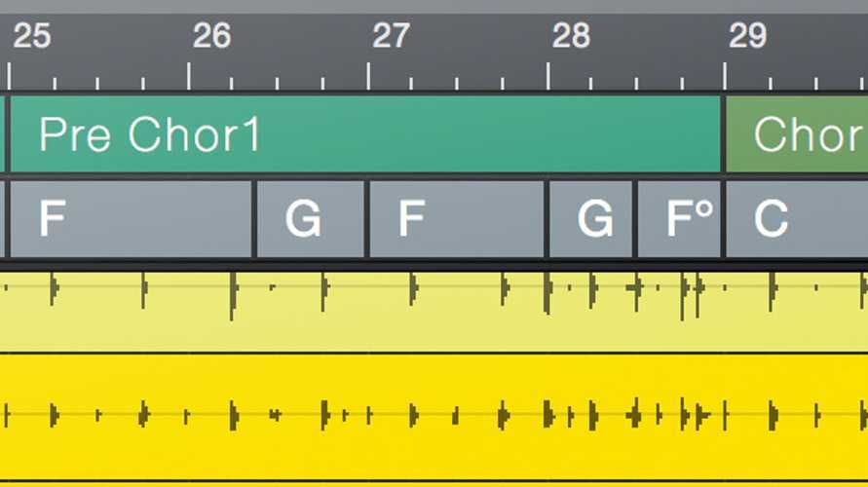Click bar 29 on the timeline ruler
Image resolution: width=868 pixels, height=487 pixels.
tap(748, 36)
